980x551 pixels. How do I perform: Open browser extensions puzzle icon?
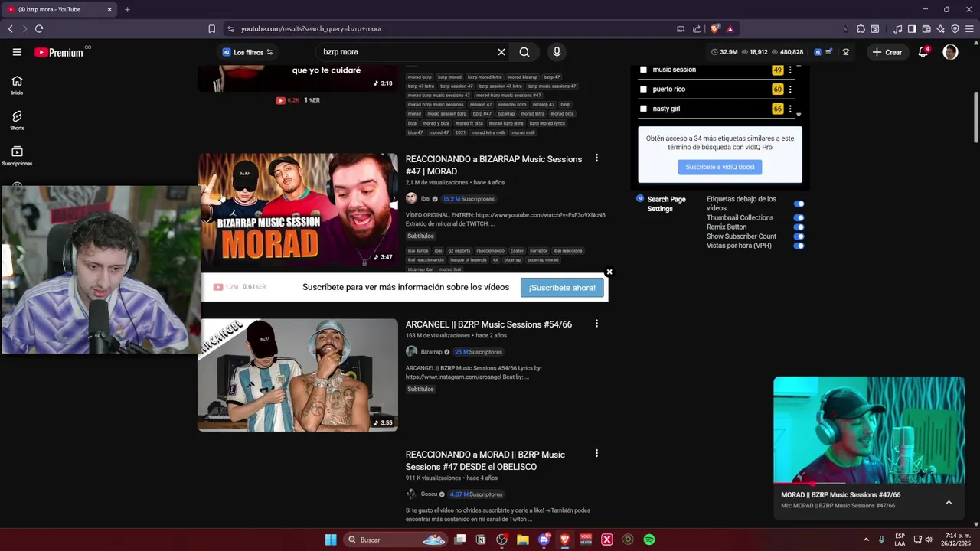coord(861,29)
